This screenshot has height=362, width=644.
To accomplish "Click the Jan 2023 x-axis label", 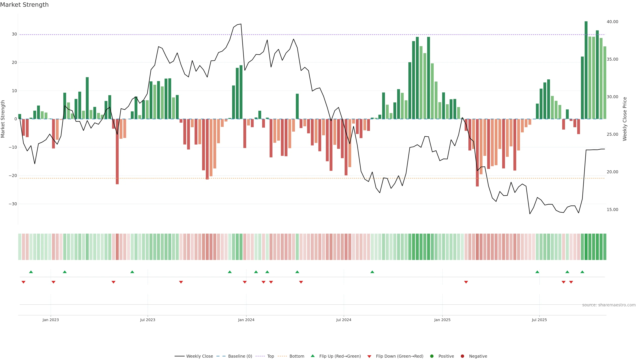I will coord(50,320).
